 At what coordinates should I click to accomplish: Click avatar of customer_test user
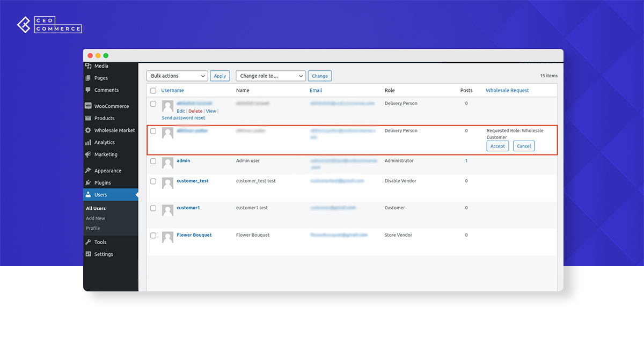167,184
